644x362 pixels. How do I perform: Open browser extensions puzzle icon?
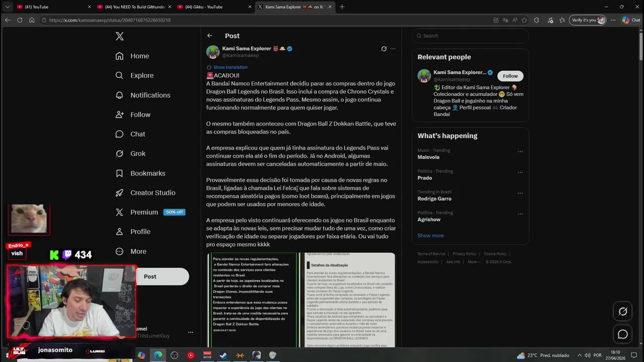tap(536, 20)
